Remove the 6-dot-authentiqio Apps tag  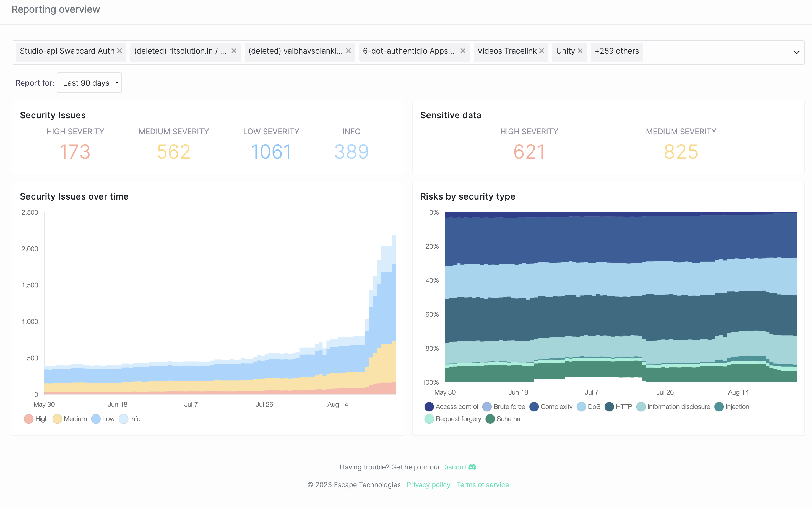[463, 51]
